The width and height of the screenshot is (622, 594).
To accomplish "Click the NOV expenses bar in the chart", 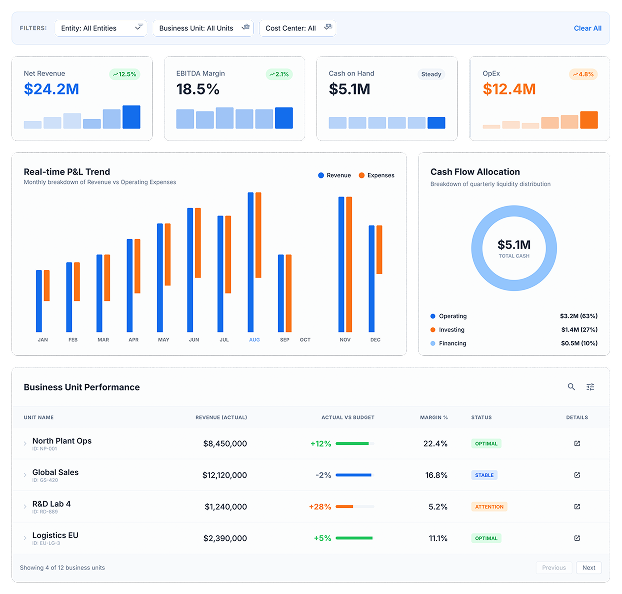I will 349,264.
